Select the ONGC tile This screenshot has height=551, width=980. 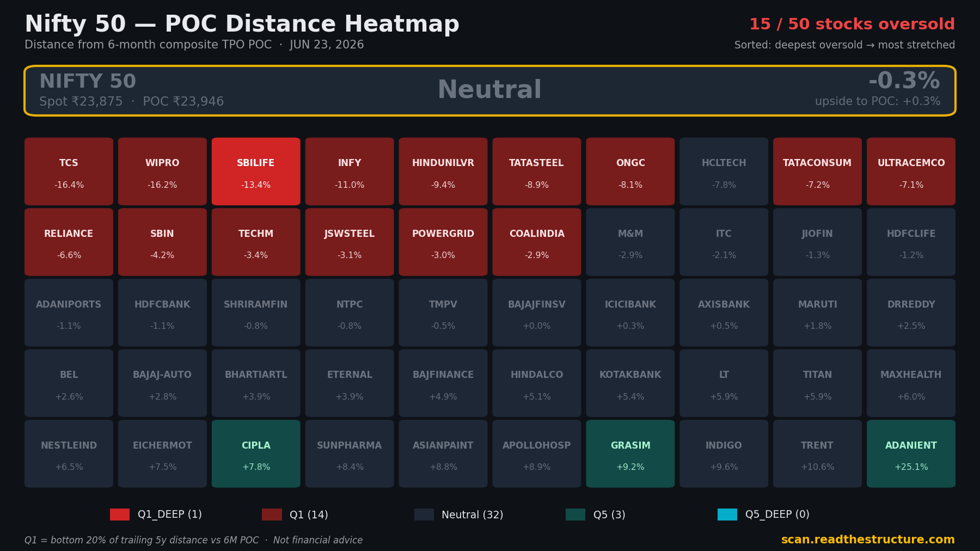coord(630,172)
